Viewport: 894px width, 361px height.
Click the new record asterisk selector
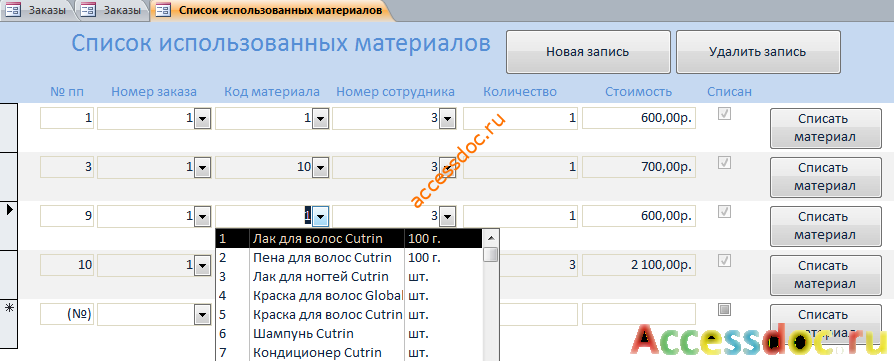pyautogui.click(x=9, y=308)
